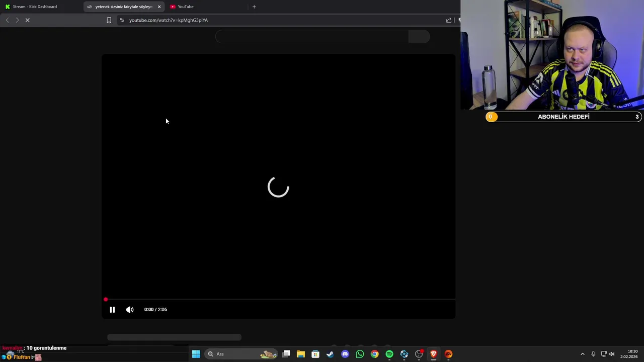The image size is (644, 362).
Task: Click the taskbar 'Ara' search box
Action: [x=242, y=354]
